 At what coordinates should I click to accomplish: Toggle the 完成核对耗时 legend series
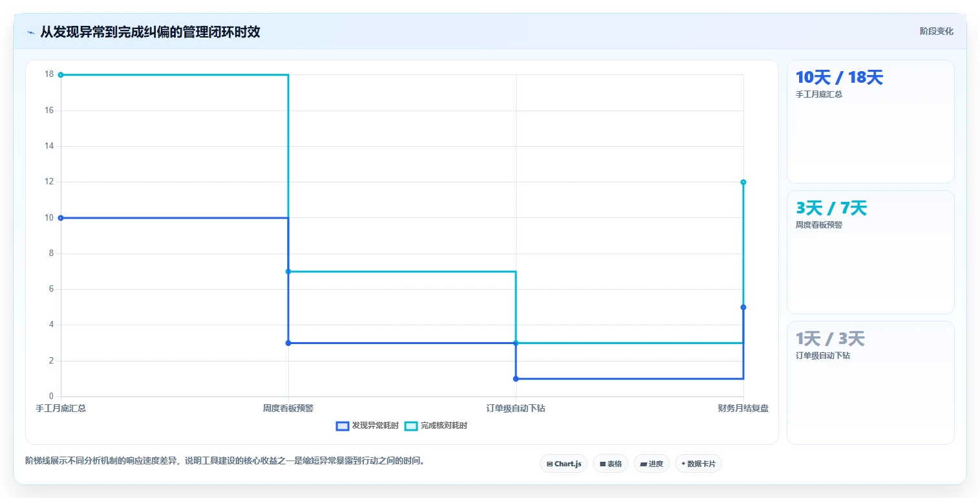pyautogui.click(x=436, y=426)
